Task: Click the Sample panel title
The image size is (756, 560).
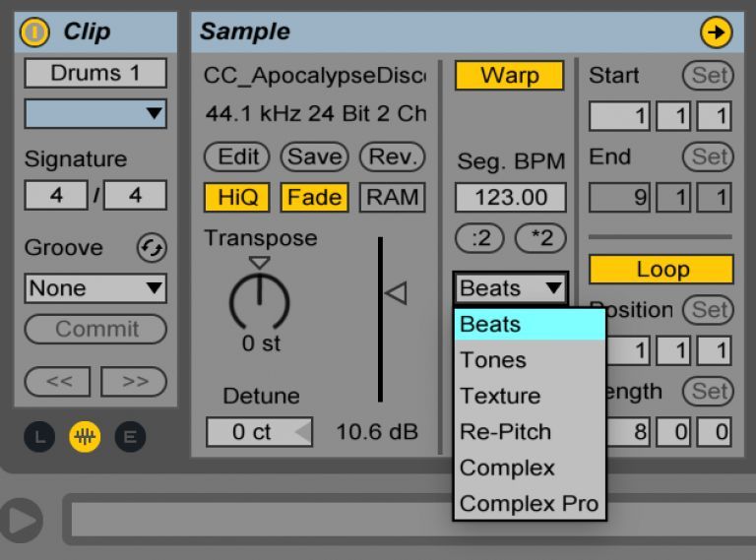Action: coord(245,31)
